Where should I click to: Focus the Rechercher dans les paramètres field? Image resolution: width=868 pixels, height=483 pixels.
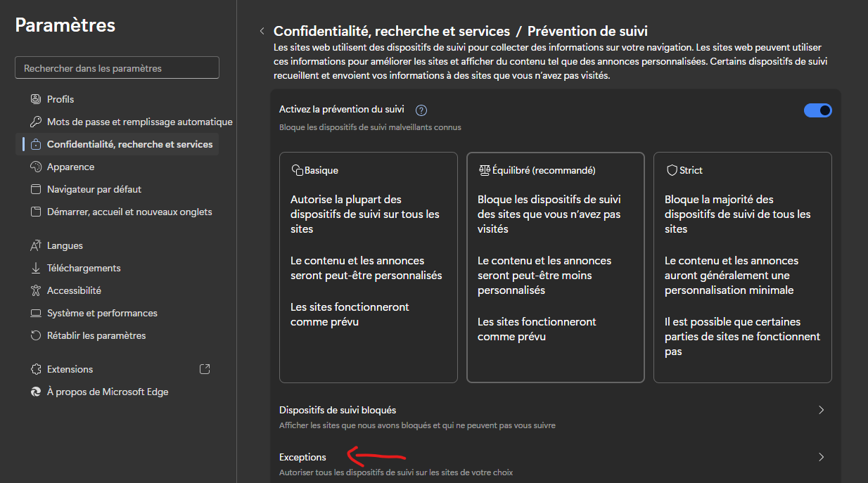point(117,68)
